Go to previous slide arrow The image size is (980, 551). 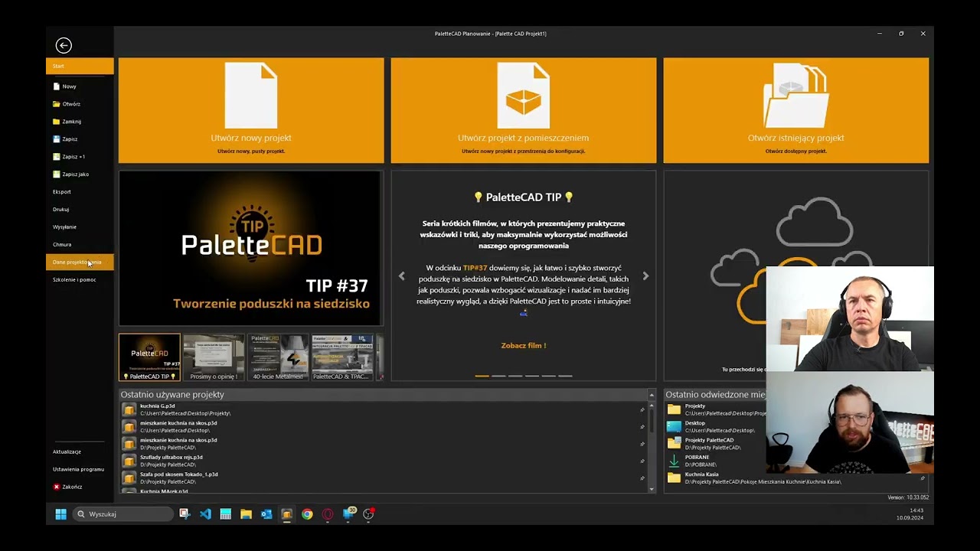click(x=402, y=276)
